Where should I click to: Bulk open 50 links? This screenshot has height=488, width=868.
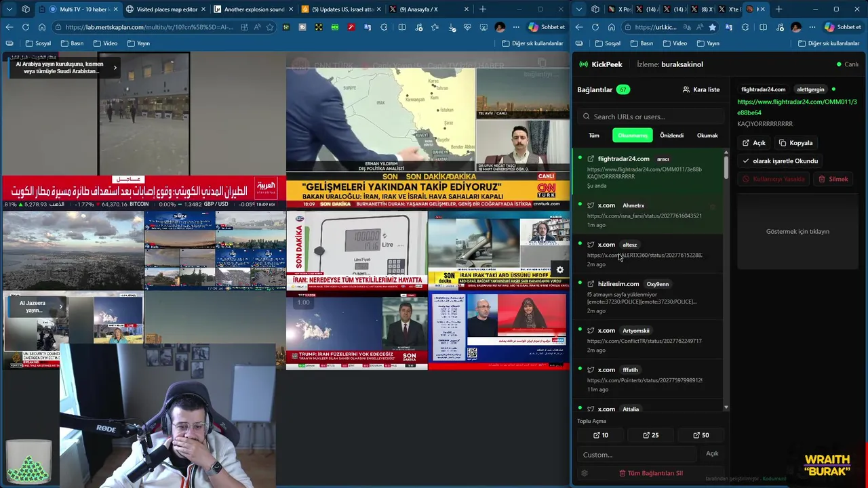coord(701,435)
